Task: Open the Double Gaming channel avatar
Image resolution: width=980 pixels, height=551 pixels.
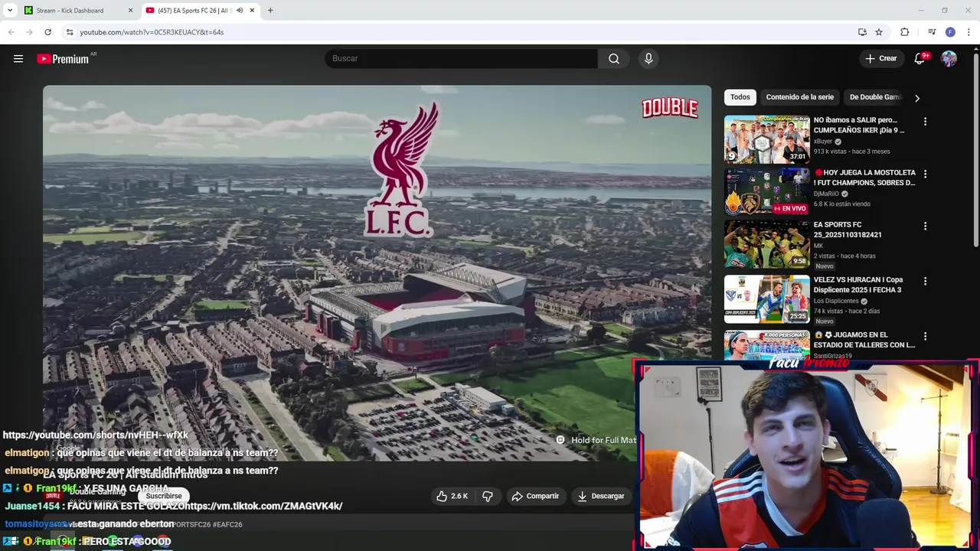Action: click(53, 496)
